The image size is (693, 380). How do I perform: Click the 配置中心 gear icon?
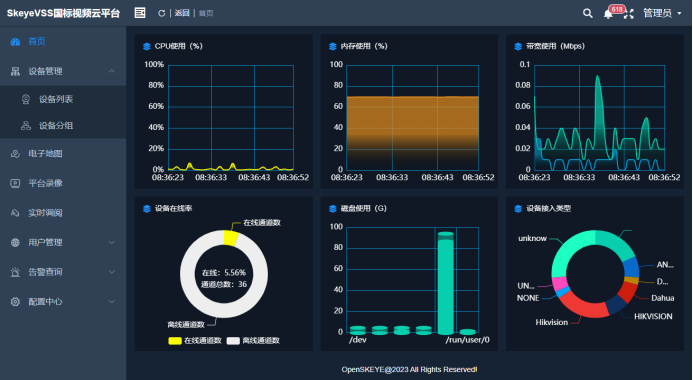(15, 301)
